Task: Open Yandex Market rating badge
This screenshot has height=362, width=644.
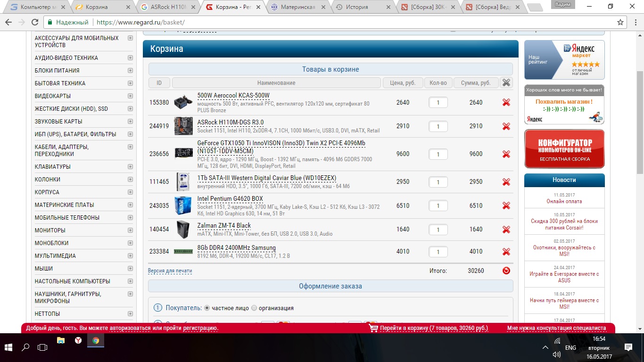Action: [564, 60]
